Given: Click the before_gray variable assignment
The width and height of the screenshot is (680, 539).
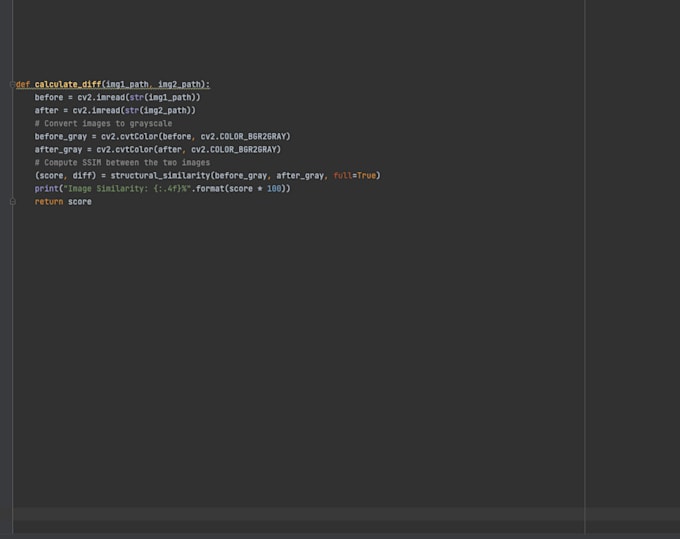Looking at the screenshot, I should (x=61, y=136).
